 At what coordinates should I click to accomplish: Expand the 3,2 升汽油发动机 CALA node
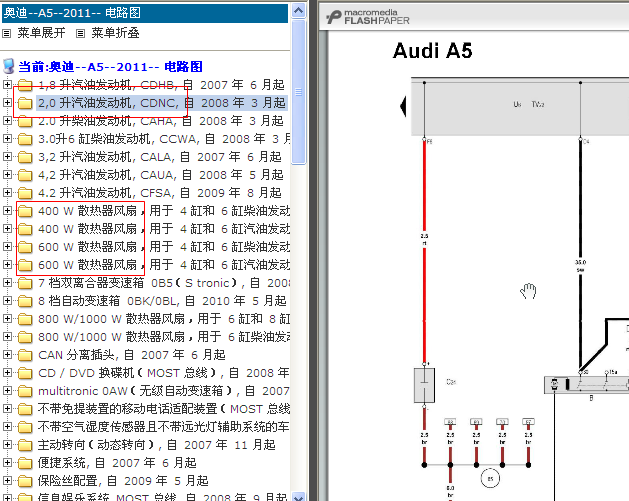(7, 157)
